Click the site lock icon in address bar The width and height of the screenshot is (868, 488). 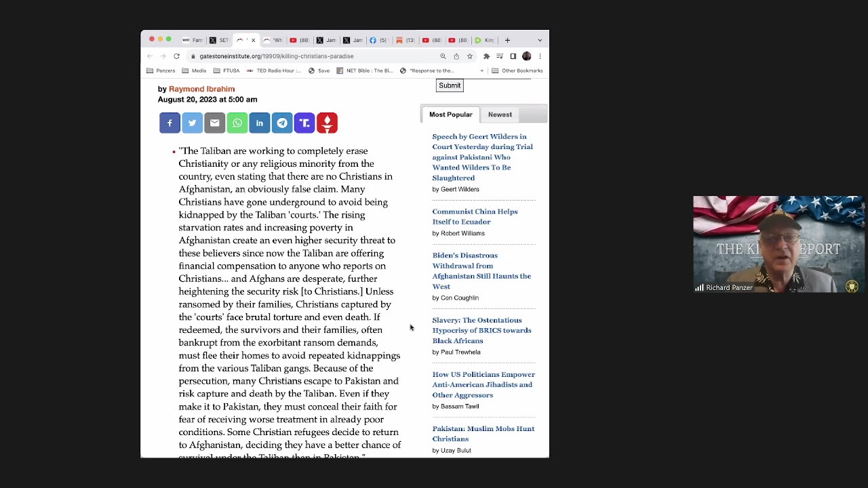[x=193, y=56]
